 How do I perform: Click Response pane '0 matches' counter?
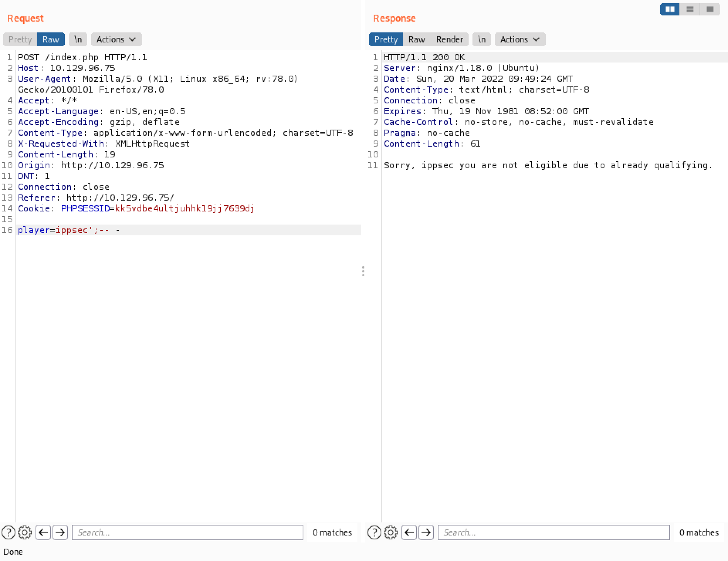coord(699,532)
